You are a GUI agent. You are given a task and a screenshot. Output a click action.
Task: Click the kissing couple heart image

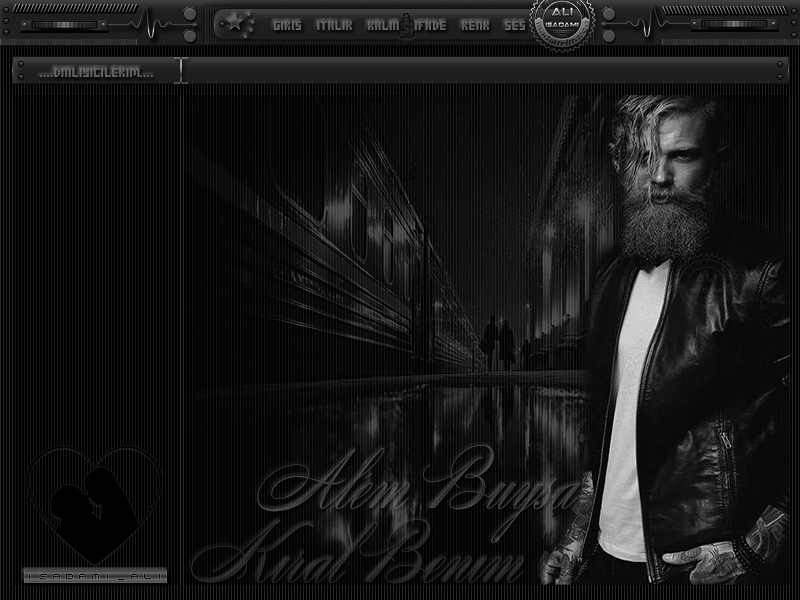click(x=95, y=504)
